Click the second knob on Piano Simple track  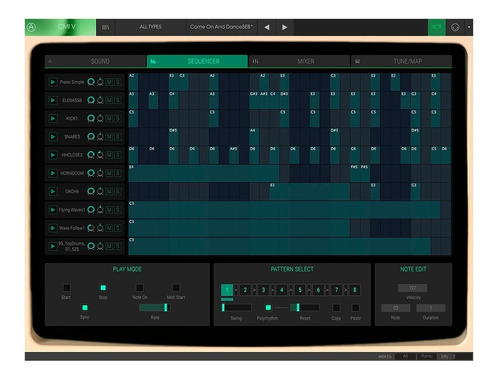pyautogui.click(x=100, y=82)
